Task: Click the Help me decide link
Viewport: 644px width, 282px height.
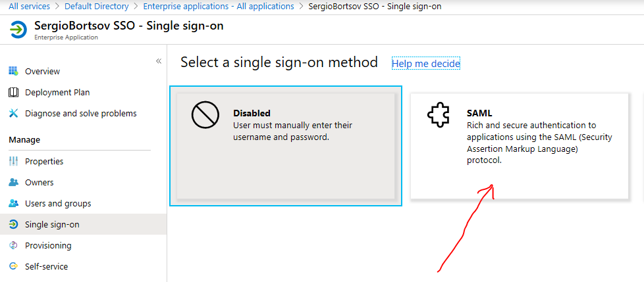Action: coord(425,63)
